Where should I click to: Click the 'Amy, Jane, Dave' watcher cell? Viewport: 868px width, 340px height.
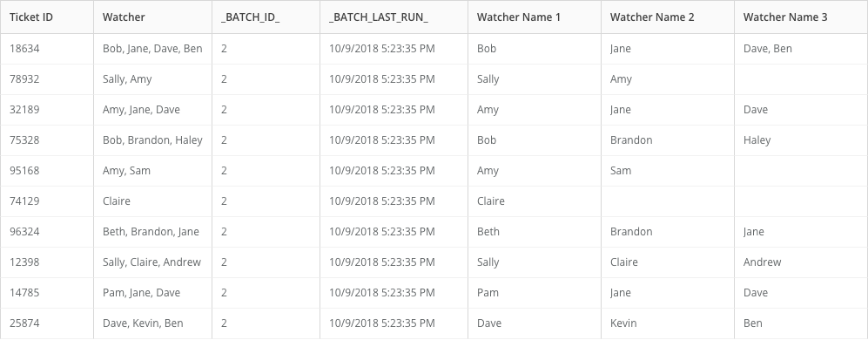point(152,110)
